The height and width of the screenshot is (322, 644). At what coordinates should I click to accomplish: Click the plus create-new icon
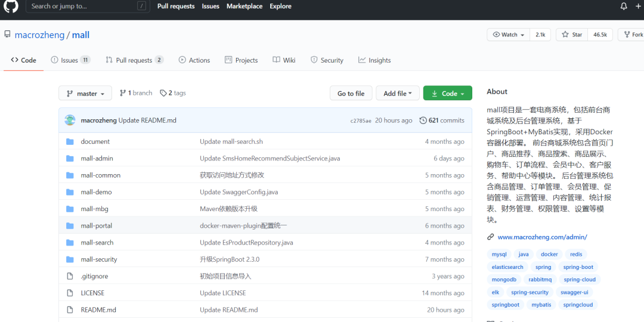(x=638, y=6)
